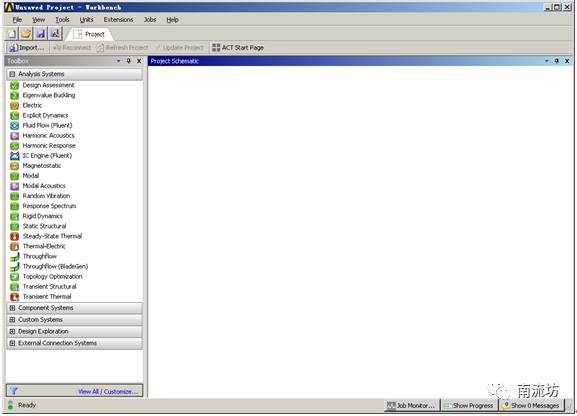Click the Refresh Project toolbar item
This screenshot has width=577, height=416.
pos(123,47)
